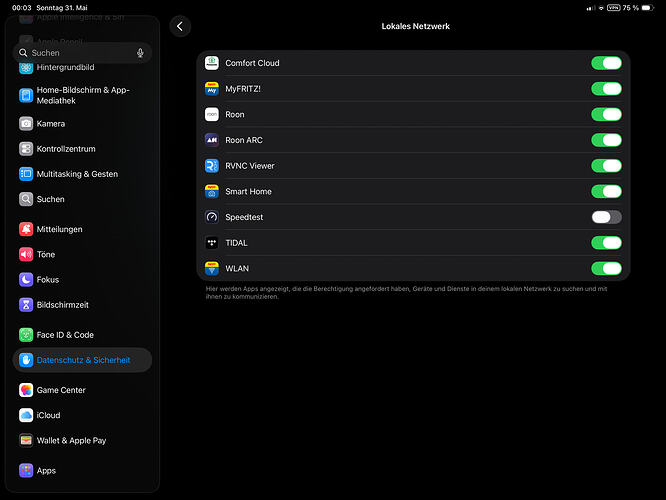The height and width of the screenshot is (500, 666).
Task: Tap the TIDAL app icon
Action: point(212,243)
